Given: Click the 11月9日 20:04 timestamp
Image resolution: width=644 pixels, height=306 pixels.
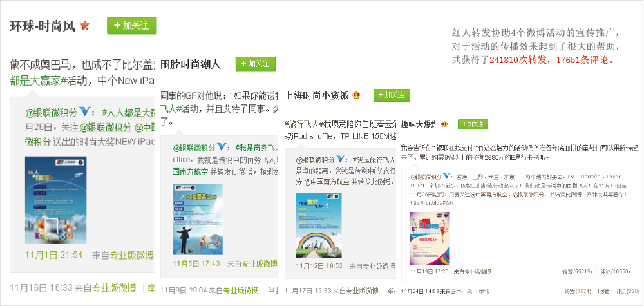Looking at the screenshot, I should (x=182, y=291).
